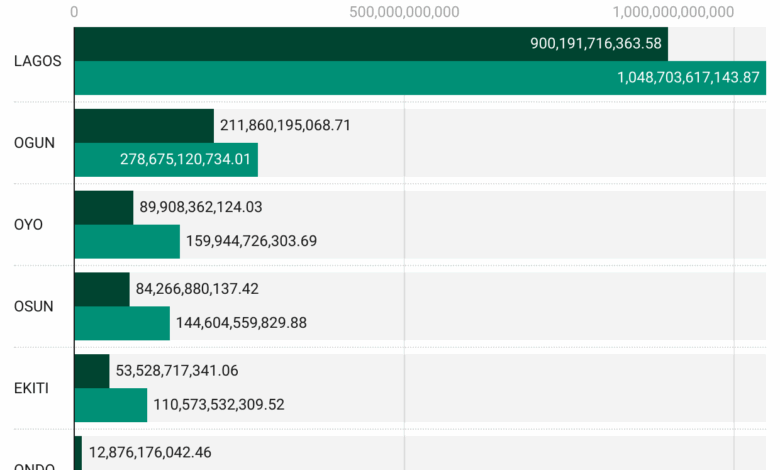Click the OYO value 89,908,362,124.03
The width and height of the screenshot is (780, 470).
pyautogui.click(x=200, y=207)
